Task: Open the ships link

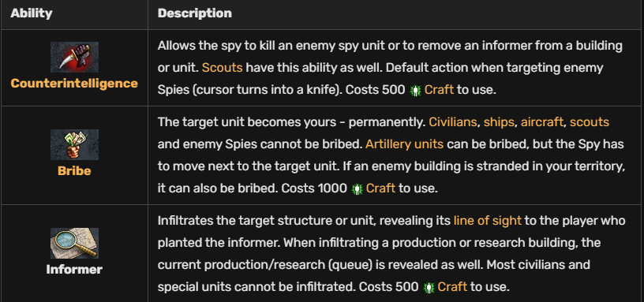Action: pyautogui.click(x=499, y=122)
